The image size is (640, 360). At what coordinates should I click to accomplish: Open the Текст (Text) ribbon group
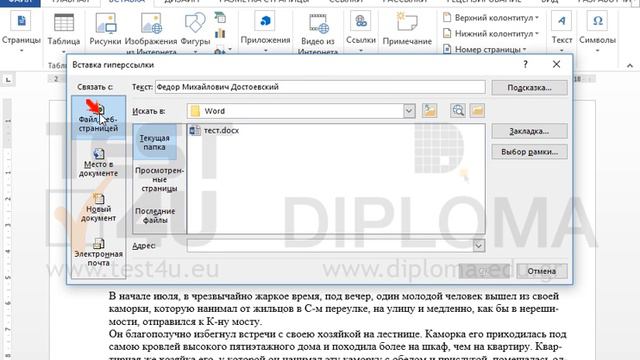pos(562,32)
